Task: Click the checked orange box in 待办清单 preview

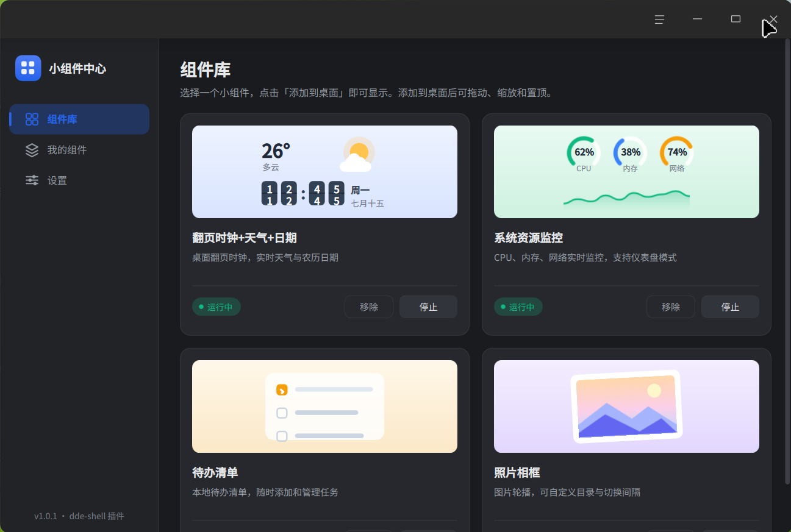Action: pyautogui.click(x=282, y=390)
